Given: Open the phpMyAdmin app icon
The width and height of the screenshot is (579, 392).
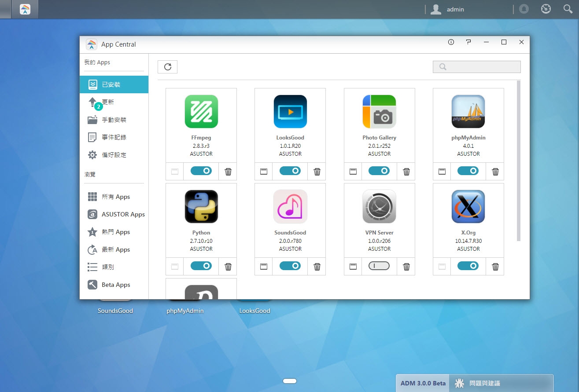Looking at the screenshot, I should (468, 112).
